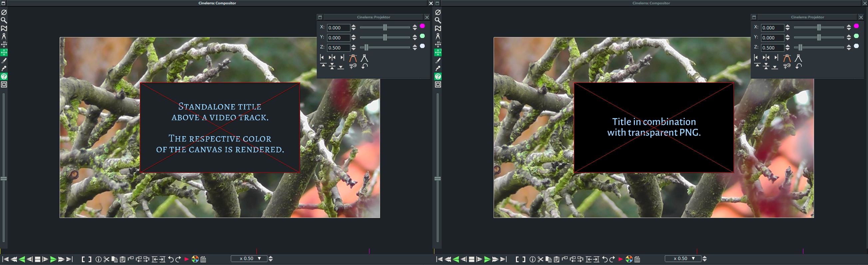The height and width of the screenshot is (265, 868).
Task: Select the ruler compass tool in right Compositor
Action: point(438,36)
